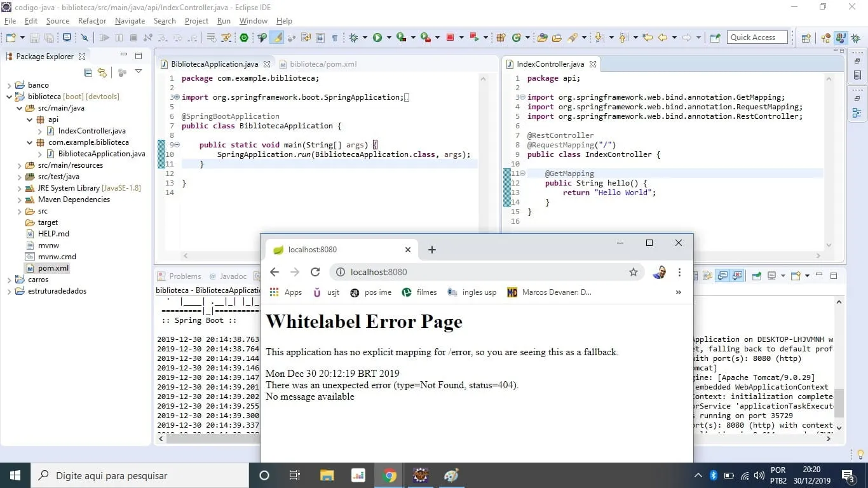This screenshot has width=868, height=488.
Task: Close the IndexController.java editor tab
Action: tap(593, 64)
